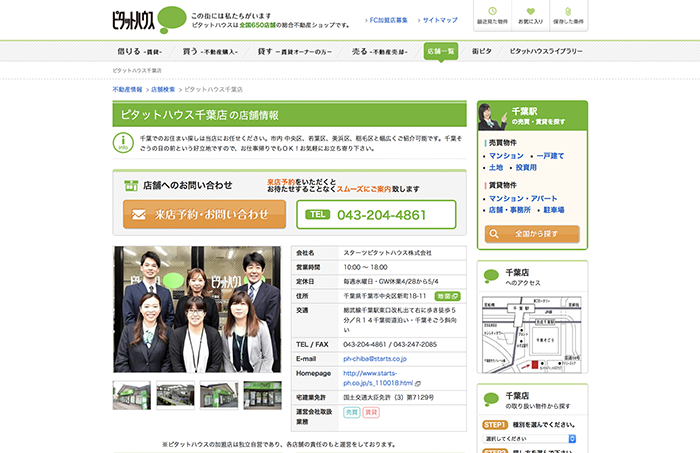Click the first store thumbnail photo

[x=132, y=395]
